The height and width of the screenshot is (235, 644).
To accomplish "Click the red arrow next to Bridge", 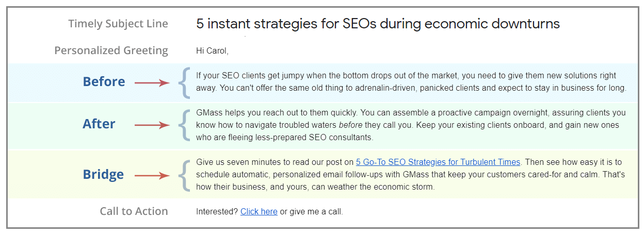I will click(152, 176).
